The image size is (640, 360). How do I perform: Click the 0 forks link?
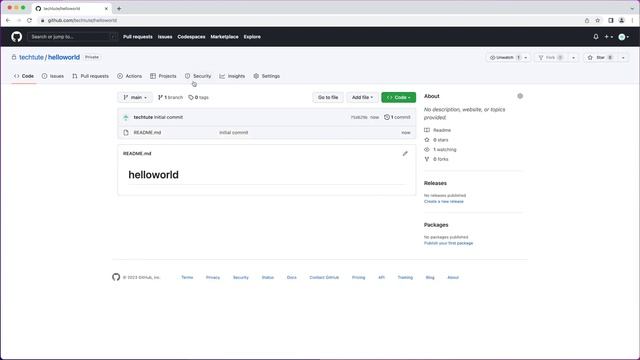(436, 159)
